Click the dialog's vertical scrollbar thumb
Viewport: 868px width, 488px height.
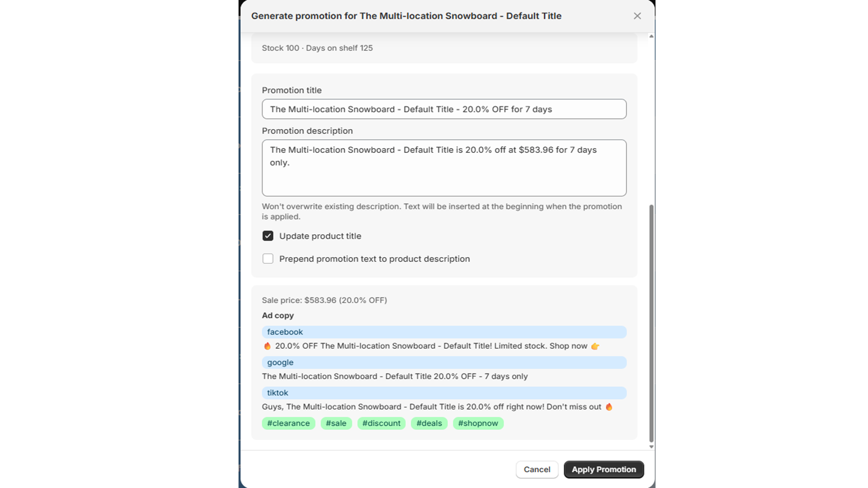[652, 324]
